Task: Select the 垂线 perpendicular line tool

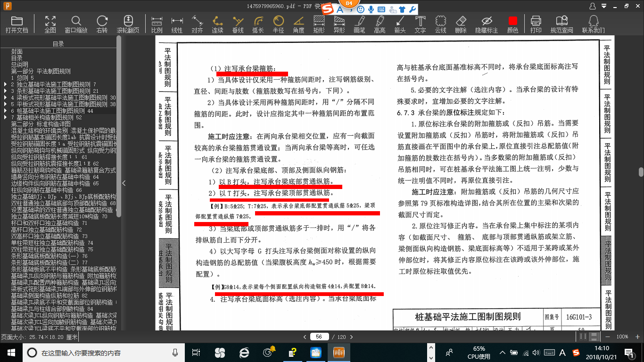Action: click(x=238, y=25)
